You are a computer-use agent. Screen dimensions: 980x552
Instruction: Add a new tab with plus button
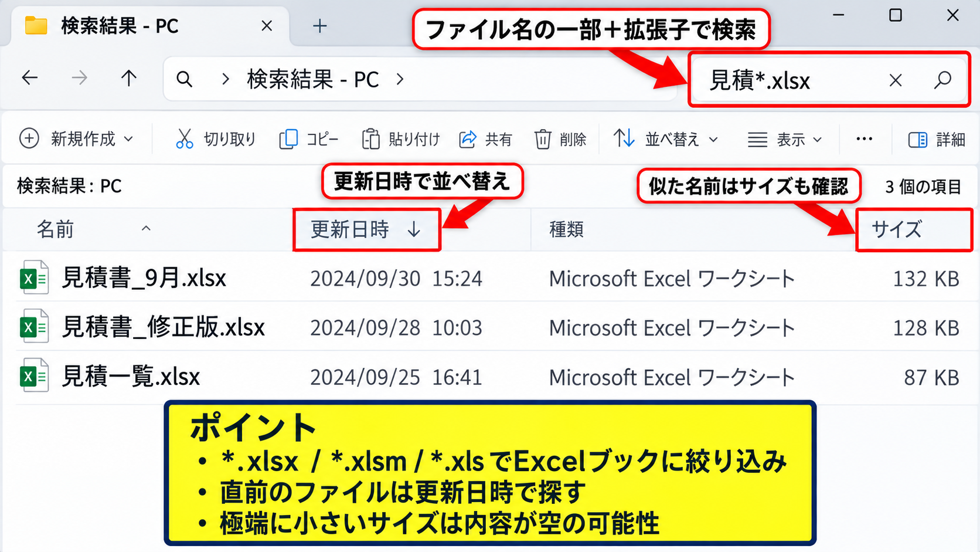[x=320, y=26]
